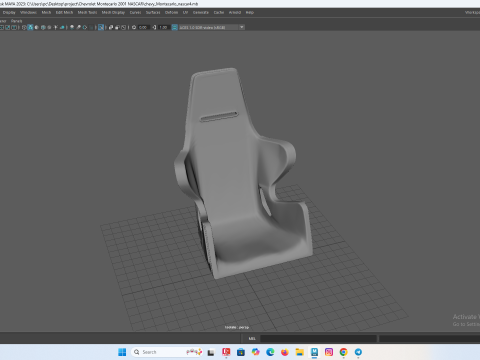The height and width of the screenshot is (360, 480).
Task: Toggle safe title gate icon
Action: [14, 27]
